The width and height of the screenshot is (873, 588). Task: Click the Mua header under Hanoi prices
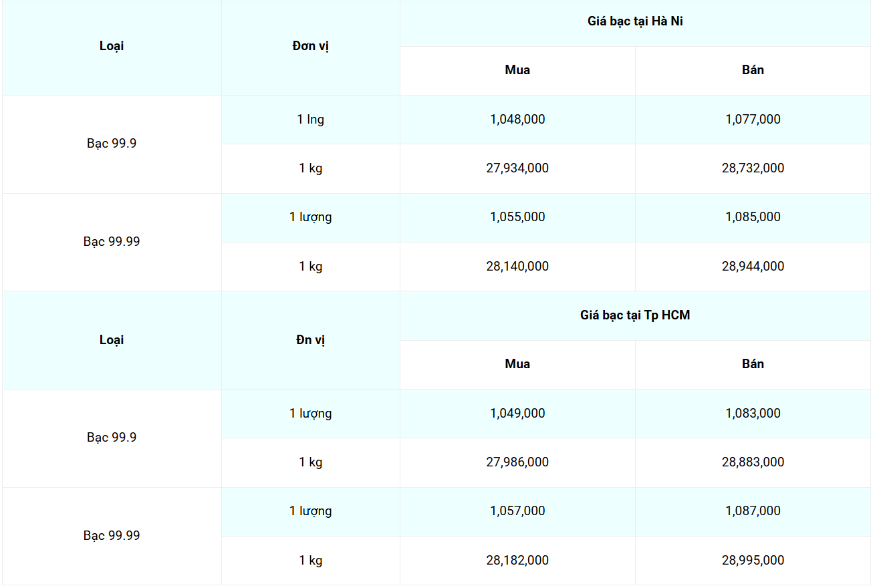click(x=517, y=70)
